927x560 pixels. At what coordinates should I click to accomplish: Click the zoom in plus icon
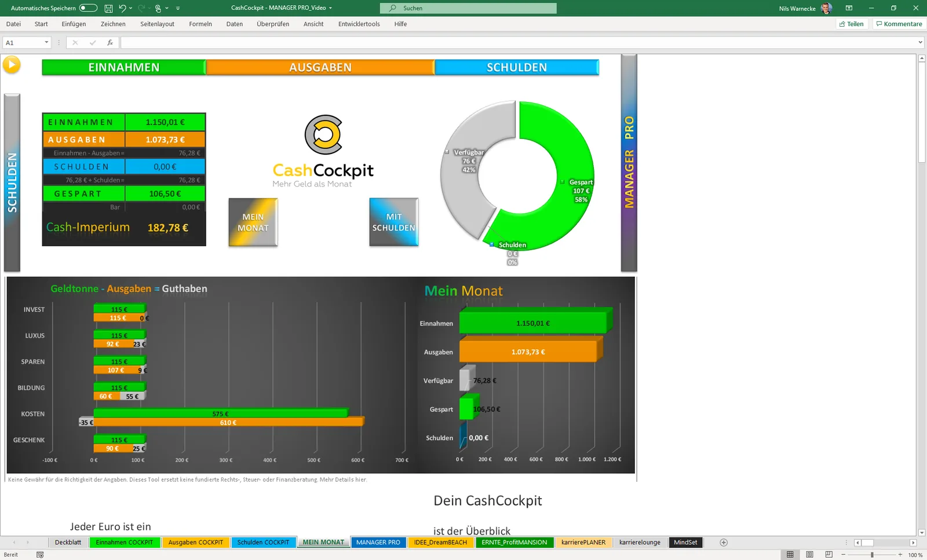[900, 555]
